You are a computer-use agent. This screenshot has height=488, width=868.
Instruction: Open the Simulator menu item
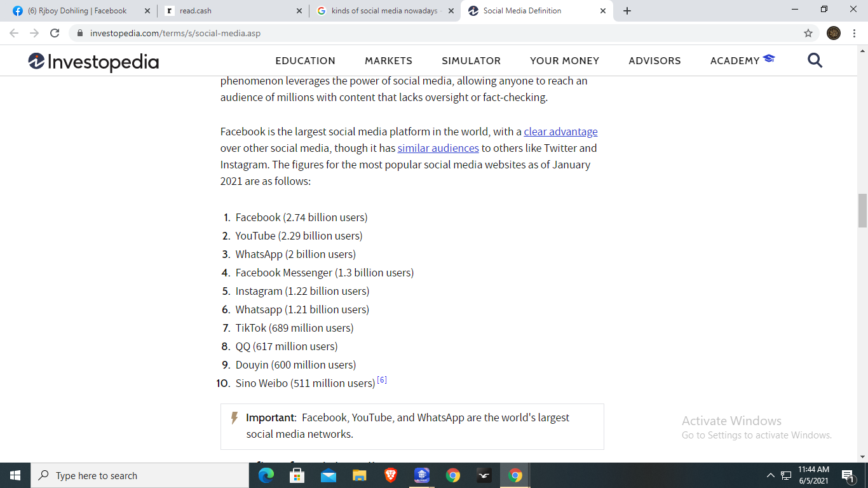[x=471, y=61]
